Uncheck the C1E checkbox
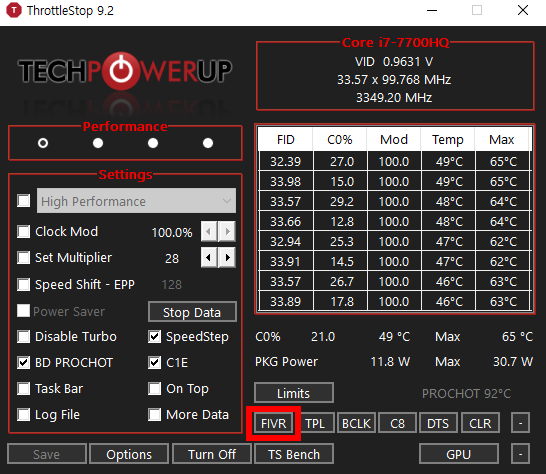This screenshot has width=546, height=474. 154,363
